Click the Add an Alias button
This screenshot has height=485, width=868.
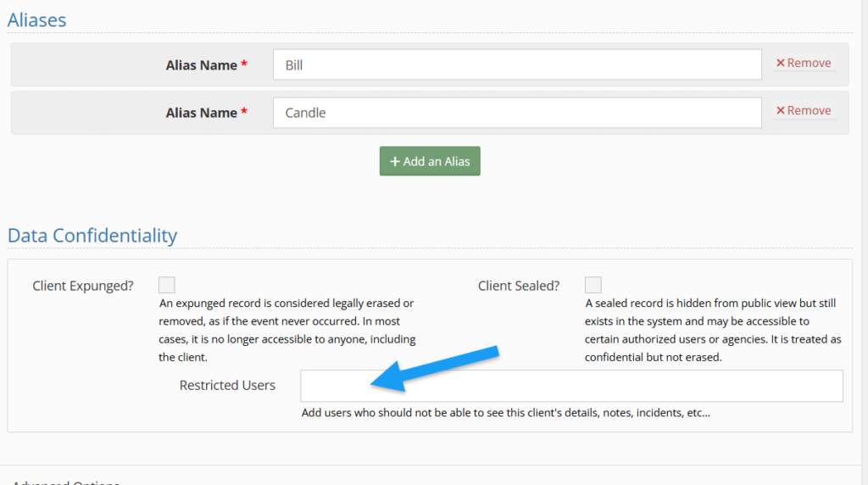tap(430, 161)
